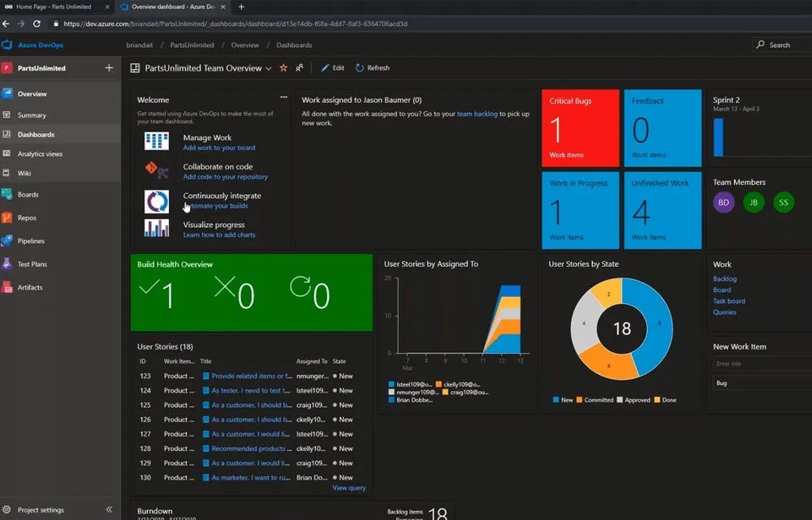Click View query under User Stories
The height and width of the screenshot is (520, 812).
pyautogui.click(x=348, y=488)
